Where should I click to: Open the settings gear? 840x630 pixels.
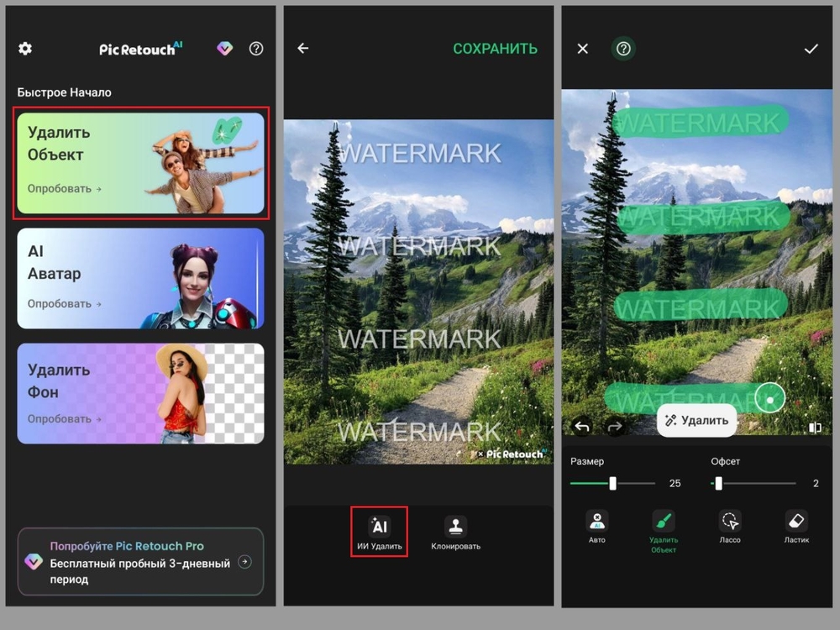(x=24, y=49)
